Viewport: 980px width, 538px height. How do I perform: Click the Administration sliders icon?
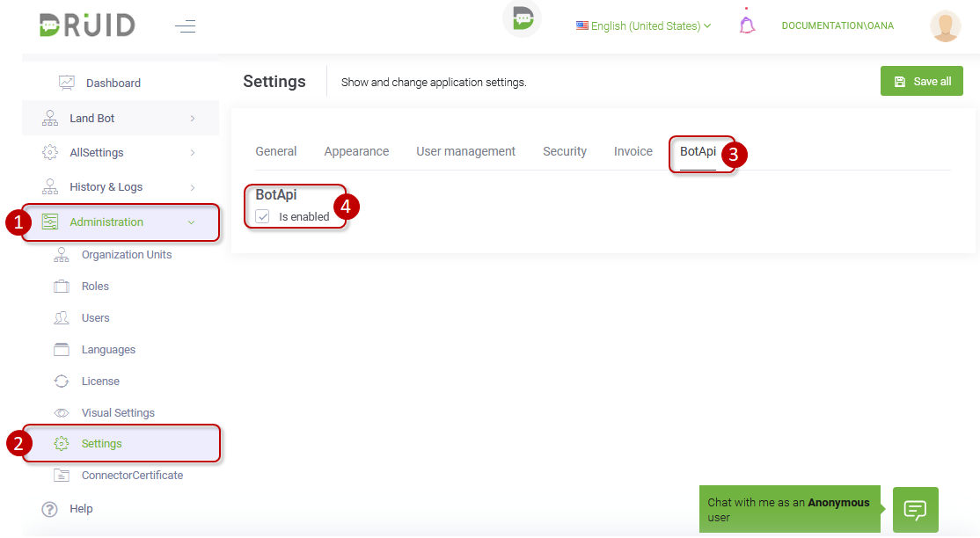[50, 222]
